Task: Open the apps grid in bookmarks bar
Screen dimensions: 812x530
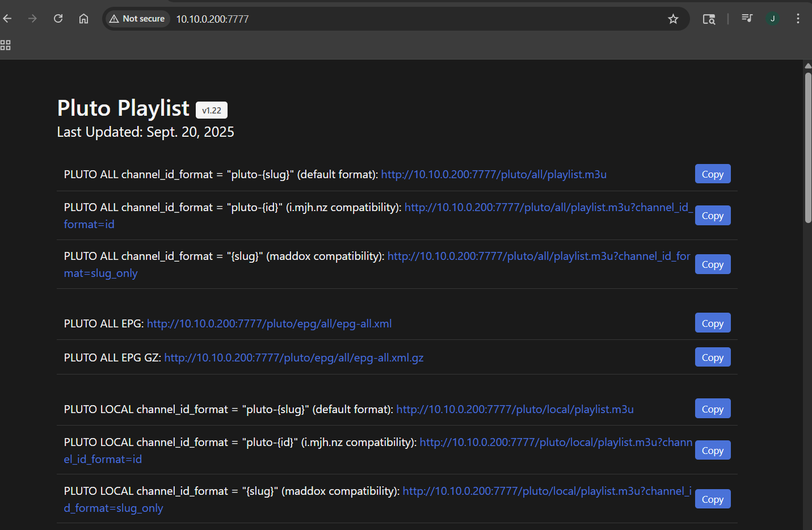Action: pos(6,45)
